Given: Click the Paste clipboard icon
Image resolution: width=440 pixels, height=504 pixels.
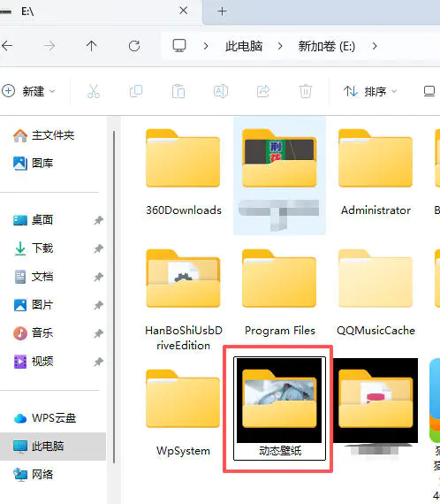Looking at the screenshot, I should (178, 91).
